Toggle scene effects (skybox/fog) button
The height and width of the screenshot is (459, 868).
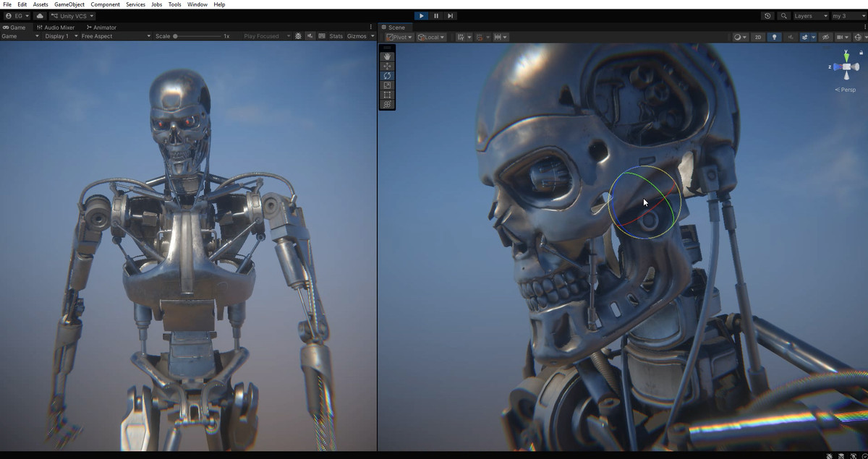point(804,37)
